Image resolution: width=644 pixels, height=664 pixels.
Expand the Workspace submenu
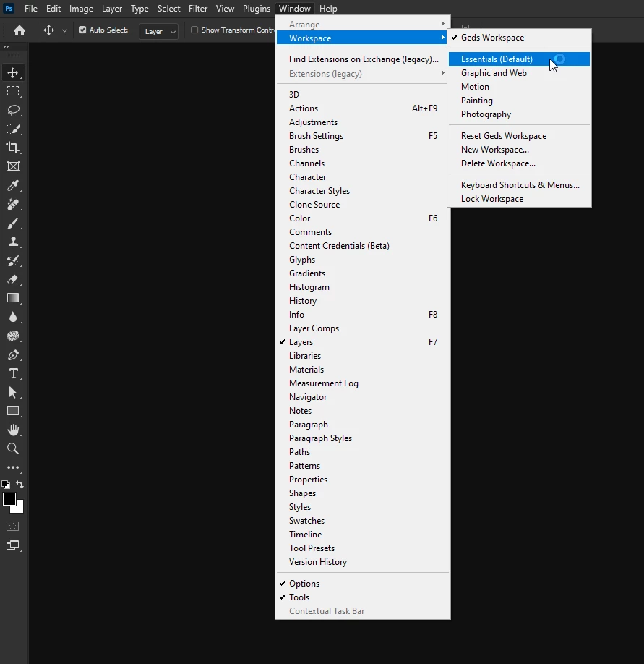click(x=363, y=38)
